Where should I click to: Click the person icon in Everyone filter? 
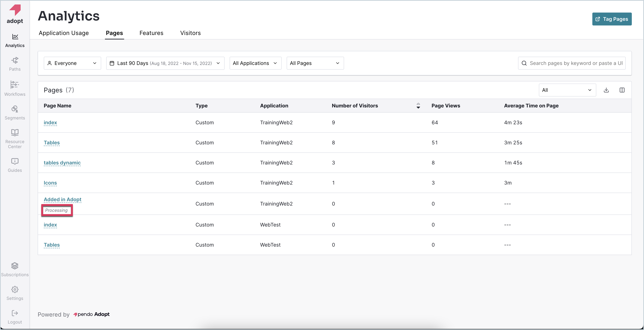[50, 63]
